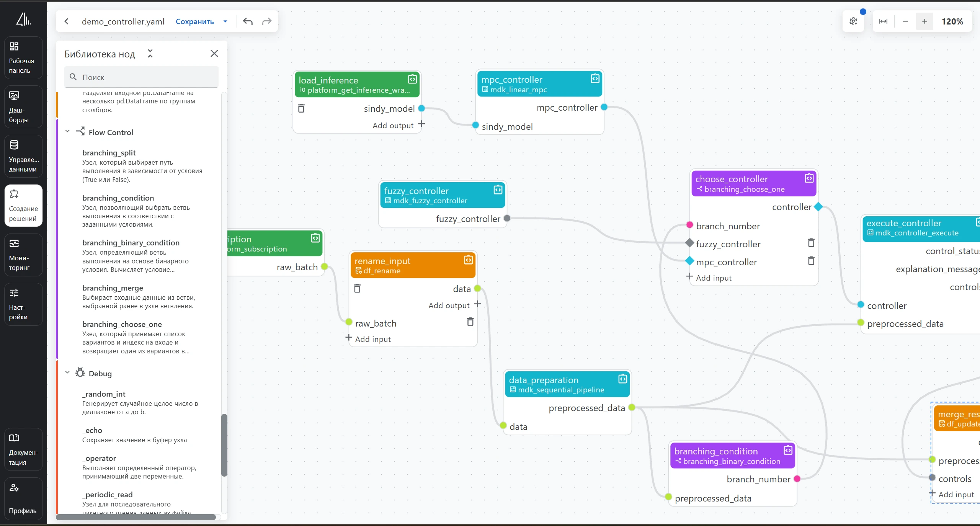
Task: Click the redo arrow in top toolbar
Action: click(267, 21)
